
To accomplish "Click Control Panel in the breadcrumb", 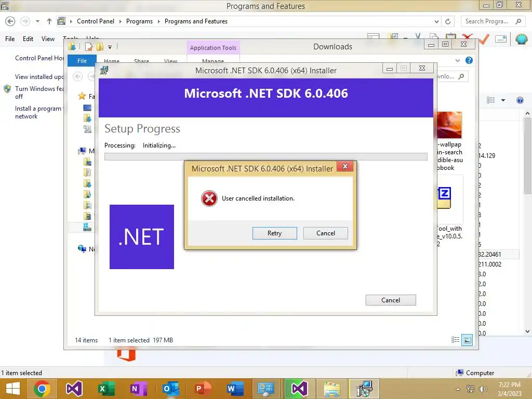I will [x=96, y=21].
